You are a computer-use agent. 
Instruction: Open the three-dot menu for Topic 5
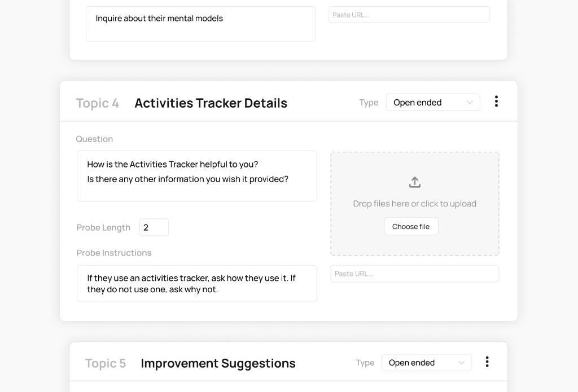[x=487, y=362]
